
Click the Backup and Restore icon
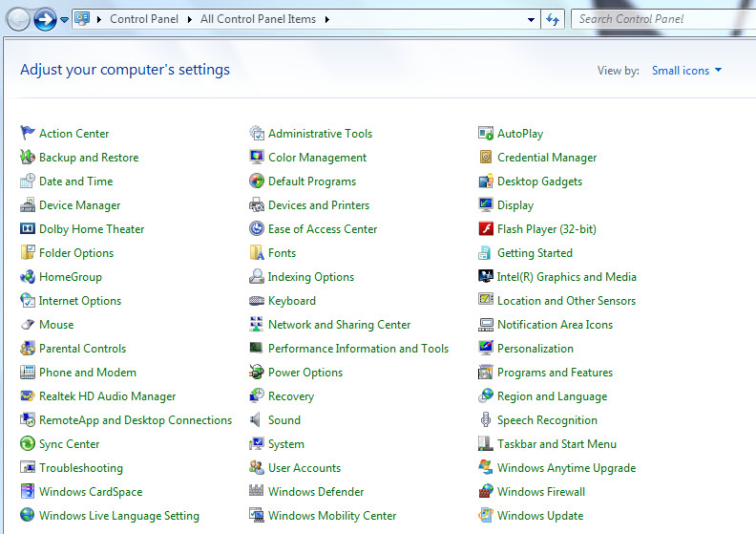point(28,157)
